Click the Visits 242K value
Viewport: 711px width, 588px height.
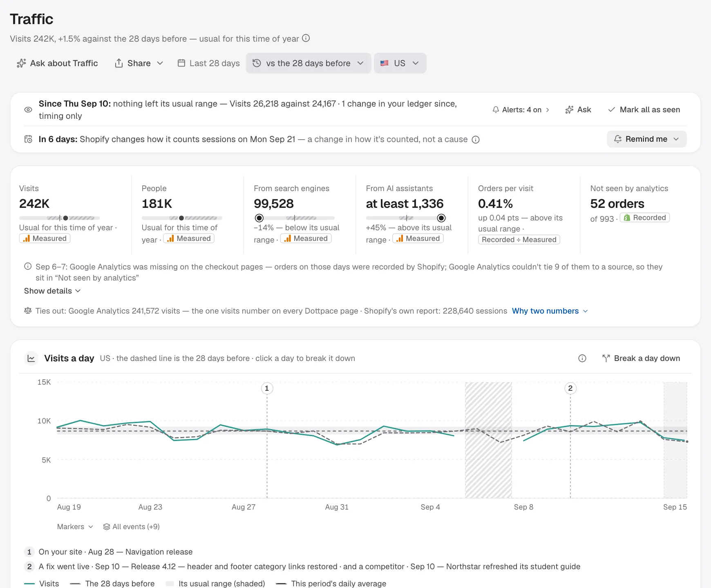34,204
